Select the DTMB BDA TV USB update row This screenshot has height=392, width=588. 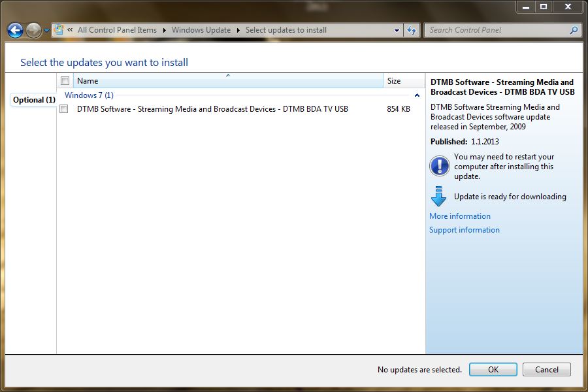(x=240, y=109)
